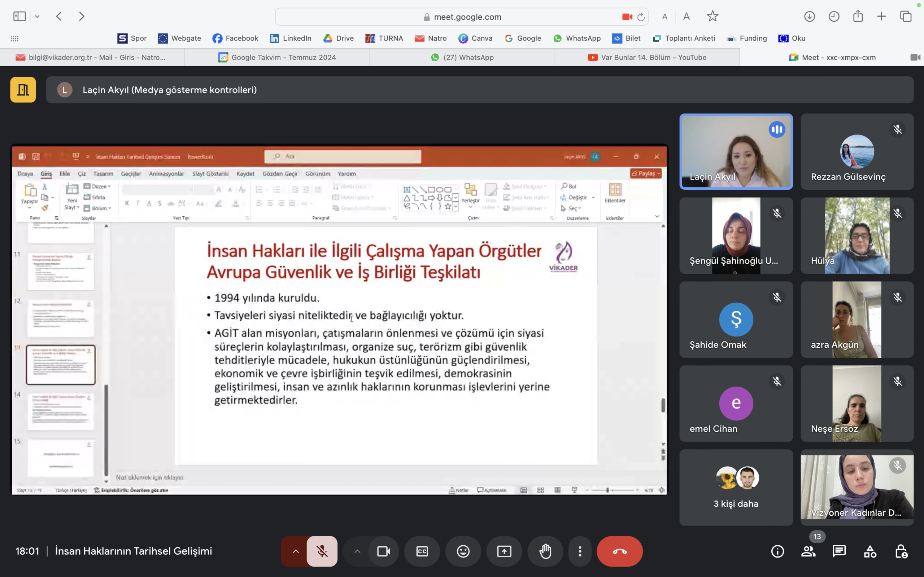924x577 pixels.
Task: Select the Laçin Akyıl video tile
Action: (736, 151)
